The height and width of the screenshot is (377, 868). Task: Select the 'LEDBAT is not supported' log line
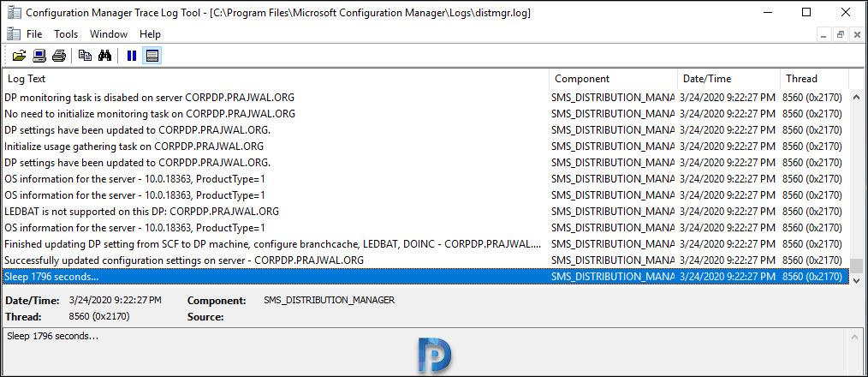[426, 212]
